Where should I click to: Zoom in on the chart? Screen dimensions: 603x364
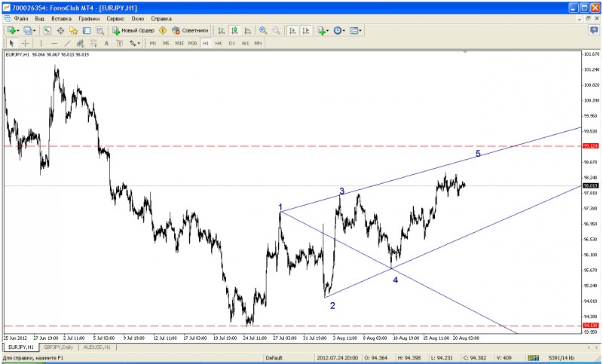click(x=263, y=31)
